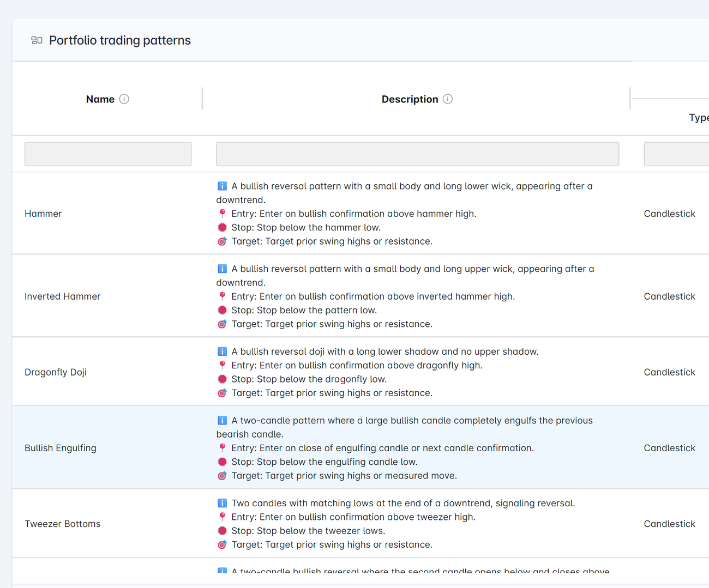The height and width of the screenshot is (588, 709).
Task: Select the Hammer name cell
Action: point(43,214)
